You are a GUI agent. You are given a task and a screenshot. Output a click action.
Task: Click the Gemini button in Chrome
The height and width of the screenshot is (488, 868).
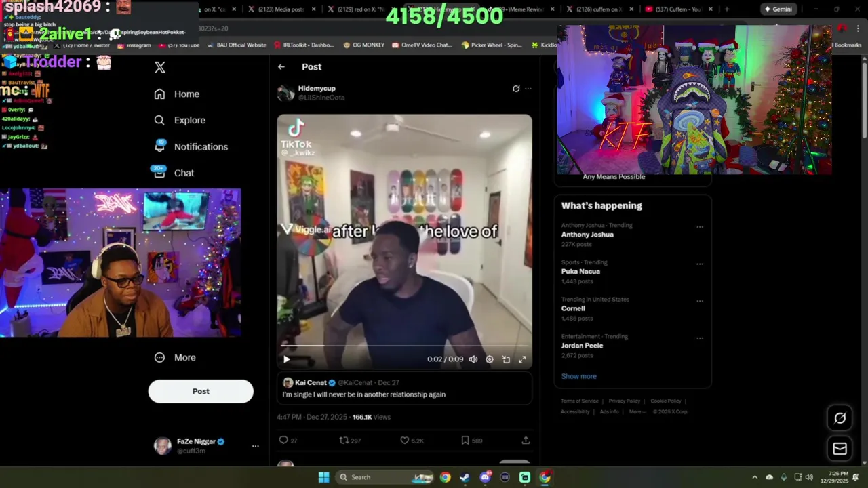(778, 9)
